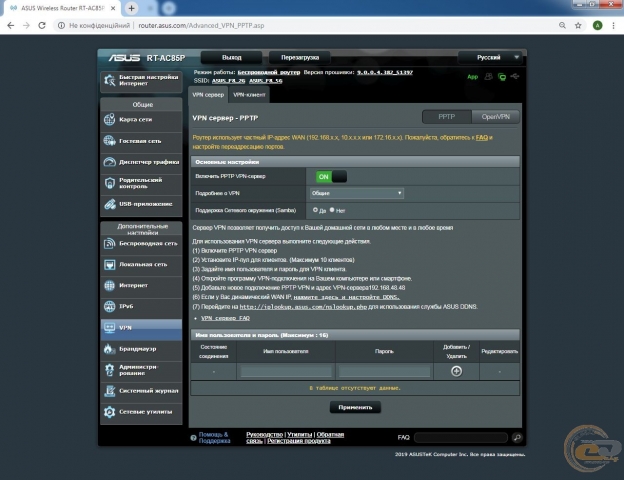
Task: Click Internet (WAN) globe icon
Action: [109, 285]
